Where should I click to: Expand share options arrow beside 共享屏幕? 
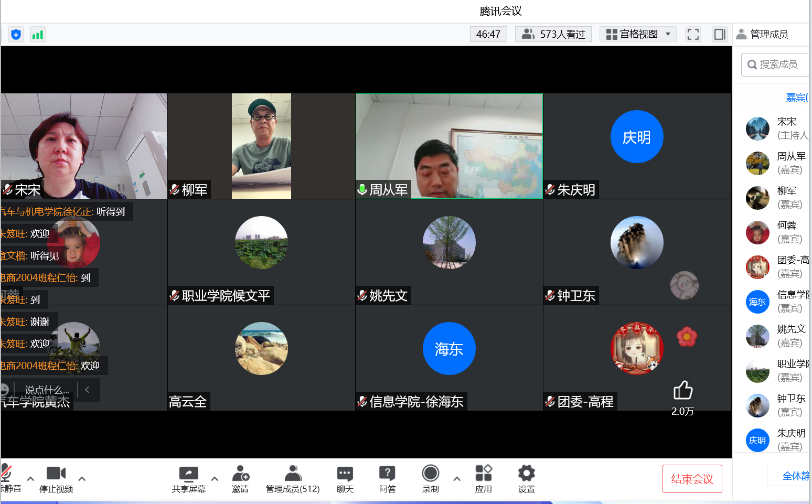point(215,478)
